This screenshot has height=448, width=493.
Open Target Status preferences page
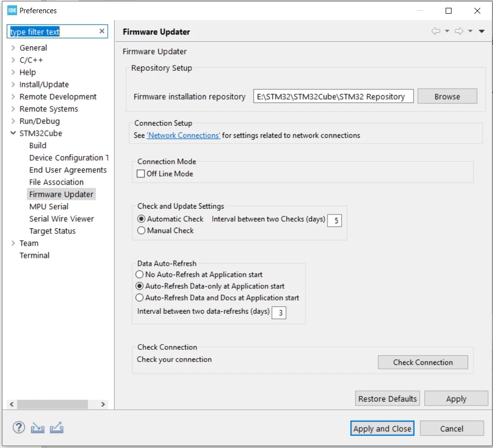pyautogui.click(x=52, y=231)
